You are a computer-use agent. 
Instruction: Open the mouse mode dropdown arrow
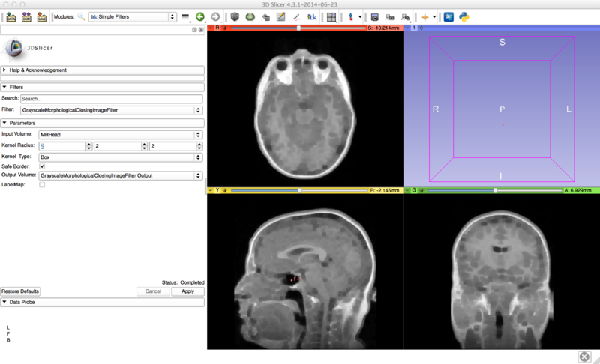(360, 16)
